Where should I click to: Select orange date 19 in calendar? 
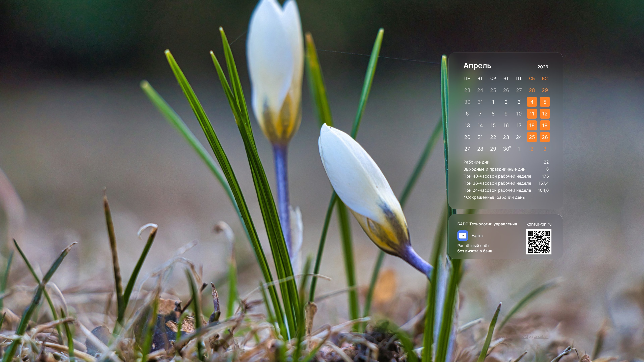click(x=545, y=125)
